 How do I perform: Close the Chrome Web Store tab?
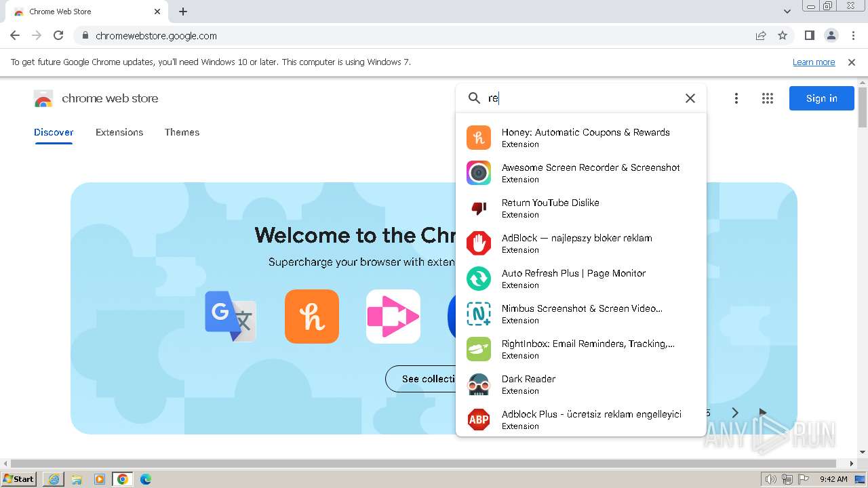point(157,12)
